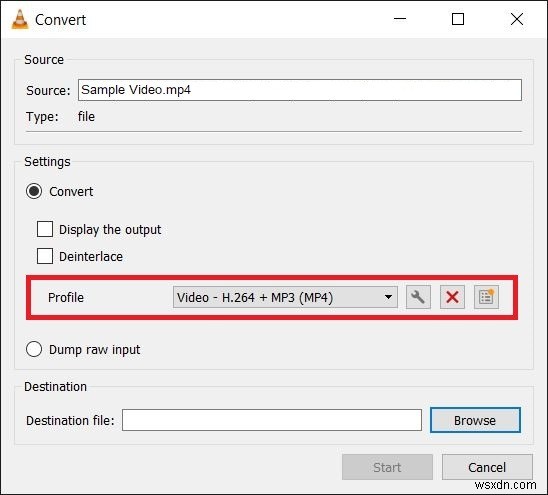
Task: Edit selected profile with wrench icon
Action: 418,297
